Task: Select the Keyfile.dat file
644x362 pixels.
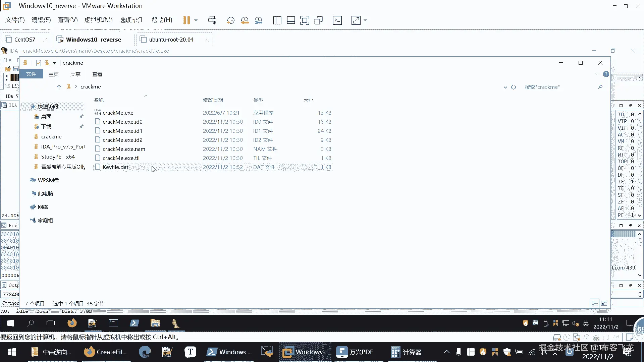Action: tap(115, 167)
